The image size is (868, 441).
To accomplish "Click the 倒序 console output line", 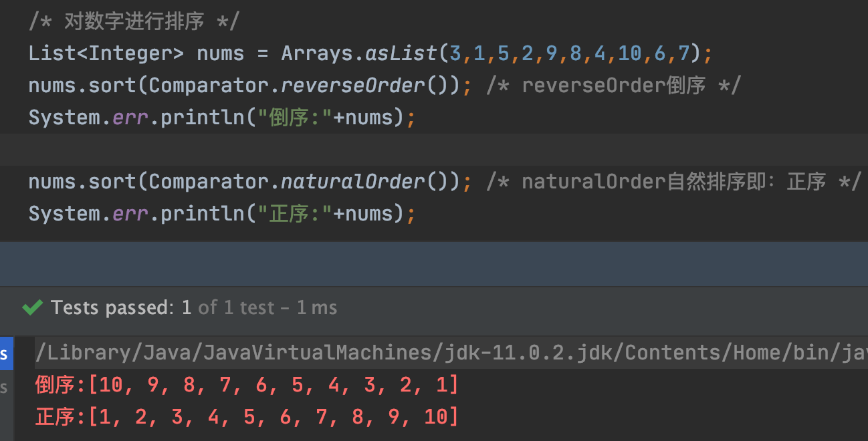I will (x=247, y=385).
